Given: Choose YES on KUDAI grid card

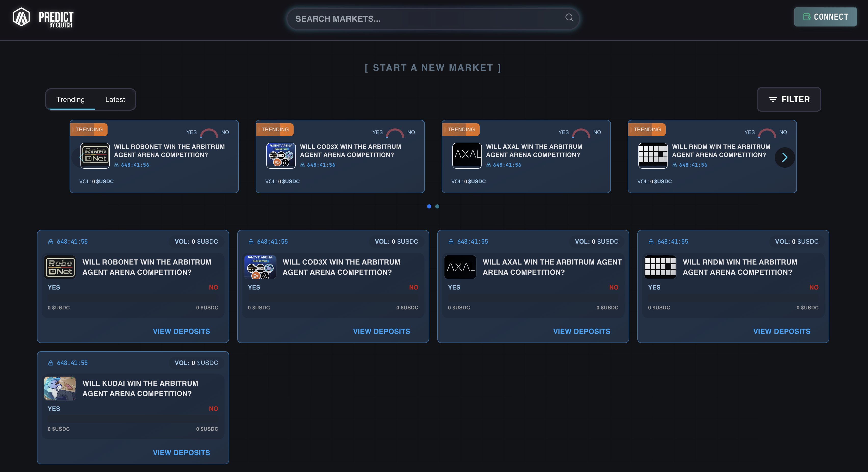Looking at the screenshot, I should coord(54,409).
